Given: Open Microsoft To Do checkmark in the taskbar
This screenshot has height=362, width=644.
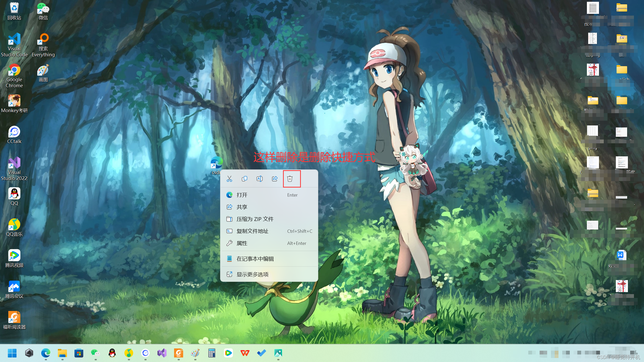Looking at the screenshot, I should [x=262, y=353].
